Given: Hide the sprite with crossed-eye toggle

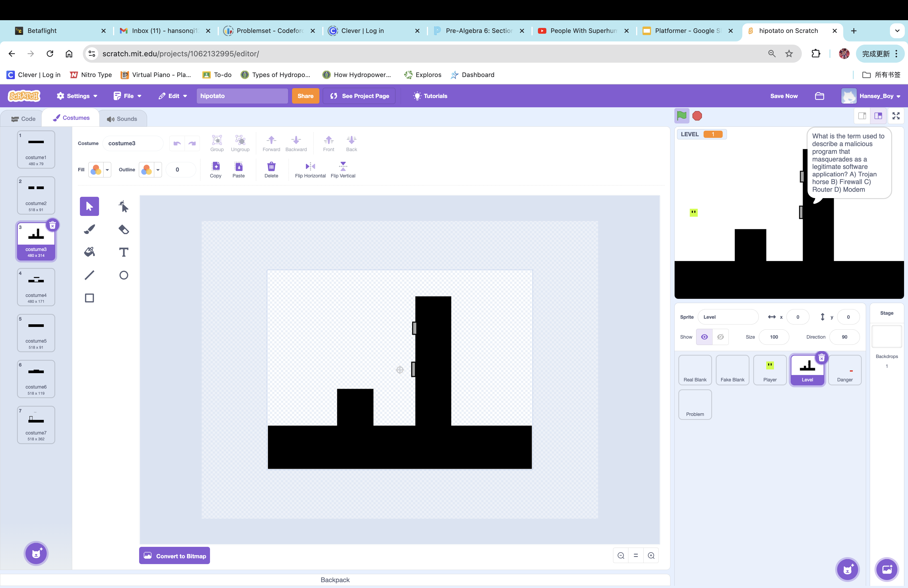Looking at the screenshot, I should click(720, 337).
